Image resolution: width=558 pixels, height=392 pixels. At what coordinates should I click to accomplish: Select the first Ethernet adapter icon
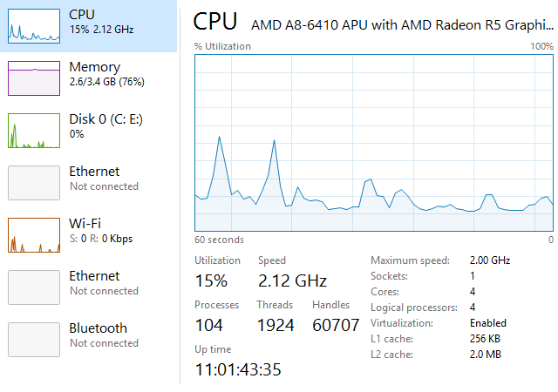tap(33, 182)
